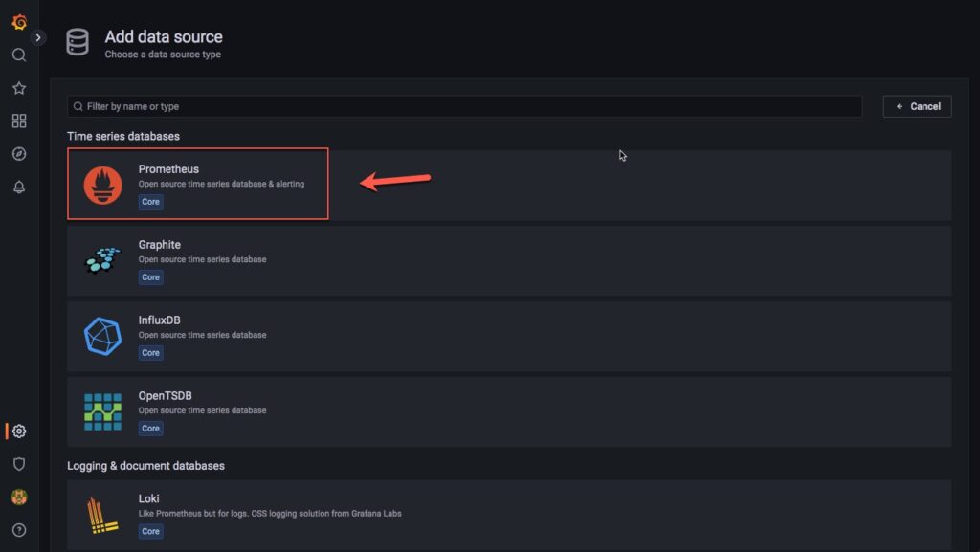Select the Loki data source
Viewport: 980px width, 552px height.
509,515
